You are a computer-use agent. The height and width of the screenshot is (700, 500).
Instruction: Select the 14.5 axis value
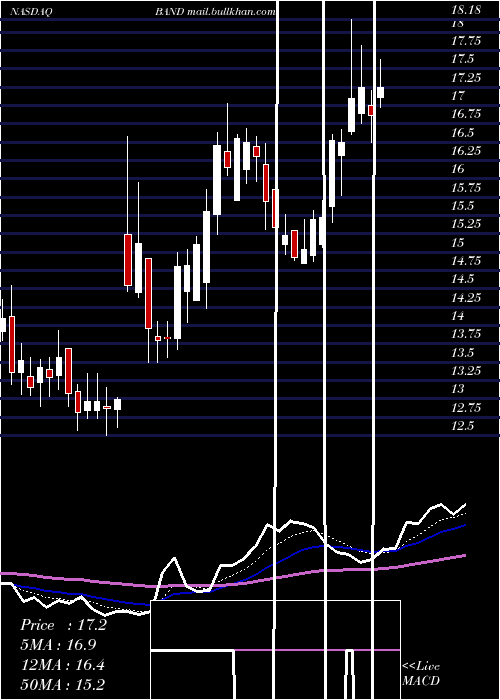(x=463, y=279)
